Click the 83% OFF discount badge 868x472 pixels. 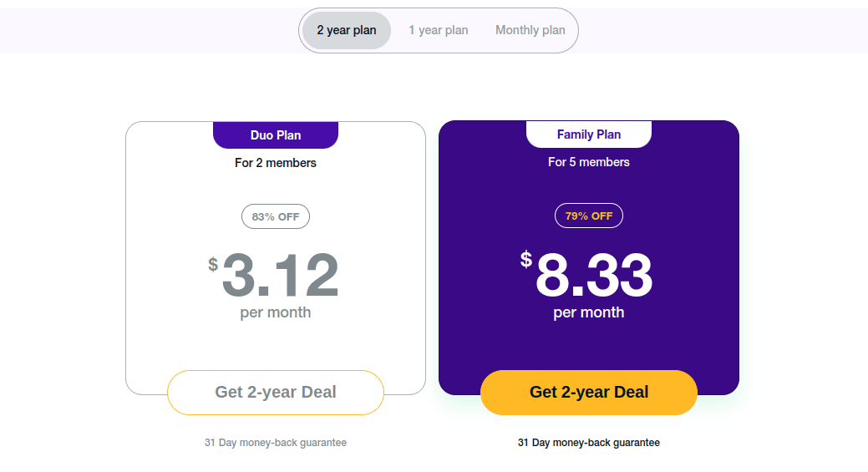(276, 216)
